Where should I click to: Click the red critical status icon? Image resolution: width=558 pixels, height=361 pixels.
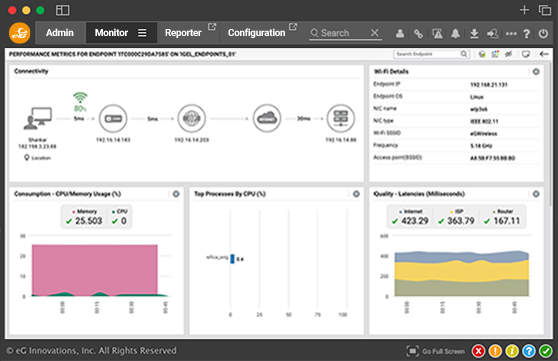click(x=479, y=351)
